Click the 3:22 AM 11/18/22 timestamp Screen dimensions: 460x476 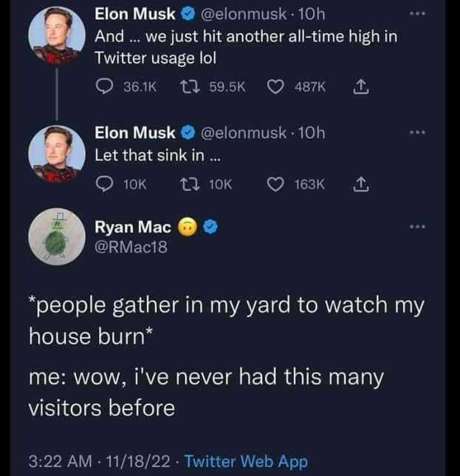pos(100,462)
